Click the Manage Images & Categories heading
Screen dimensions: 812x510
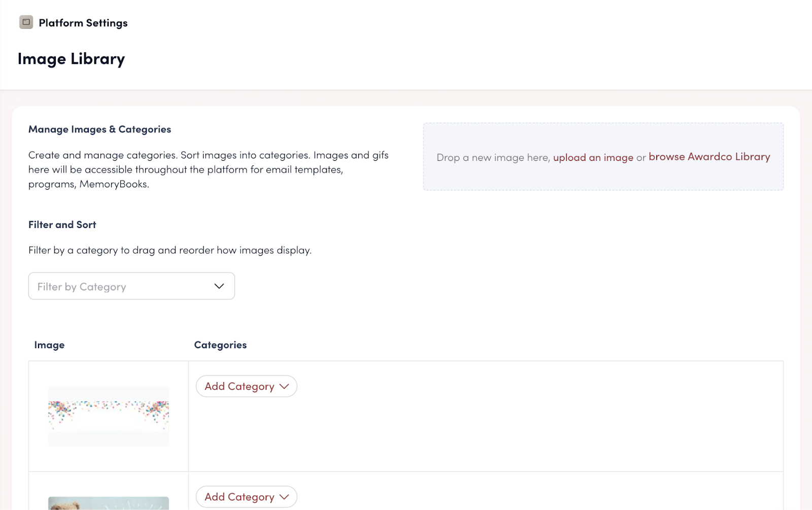[x=99, y=129]
